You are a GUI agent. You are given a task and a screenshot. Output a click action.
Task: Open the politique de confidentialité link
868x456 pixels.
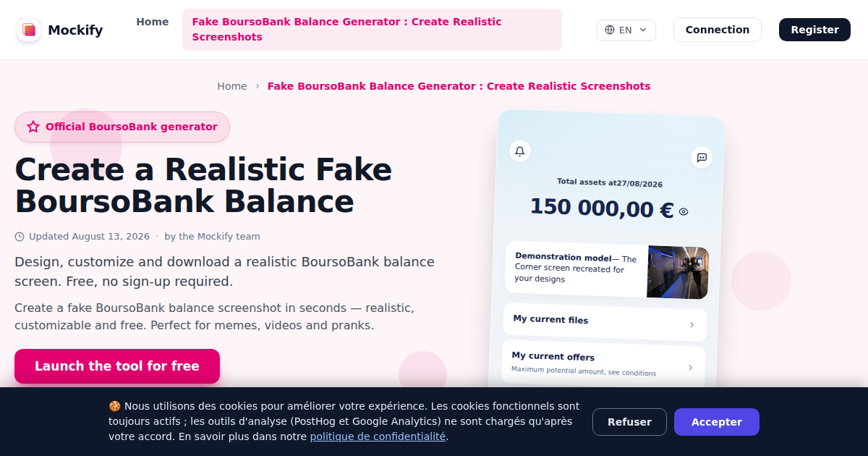click(x=378, y=436)
